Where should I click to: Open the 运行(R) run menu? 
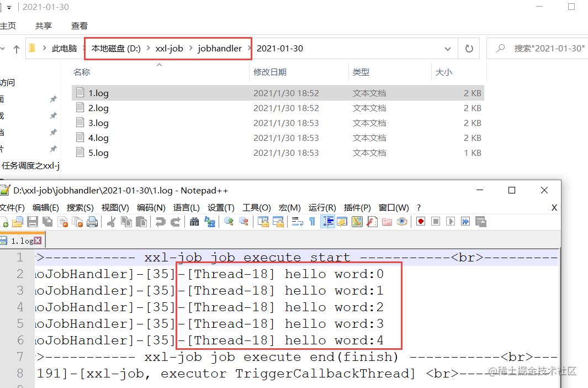[322, 207]
